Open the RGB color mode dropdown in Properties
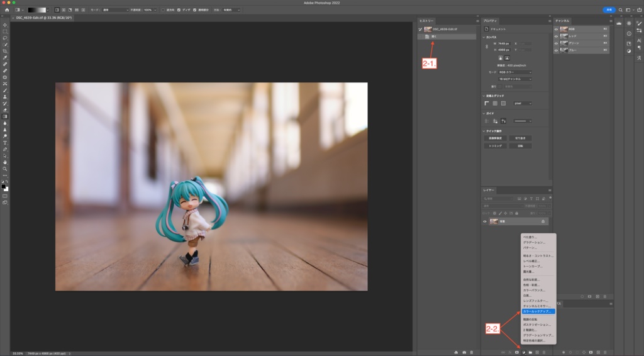This screenshot has width=644, height=356. click(515, 72)
